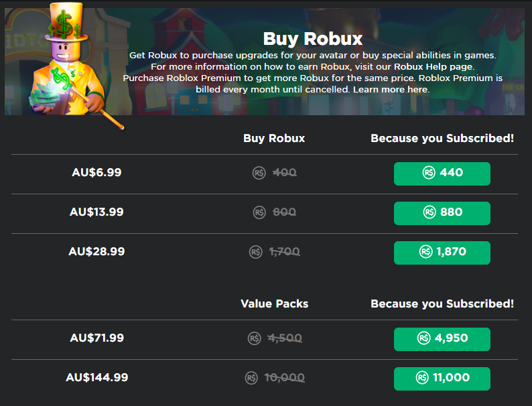Click the AU$144.99 price label
This screenshot has width=532, height=406.
[96, 377]
